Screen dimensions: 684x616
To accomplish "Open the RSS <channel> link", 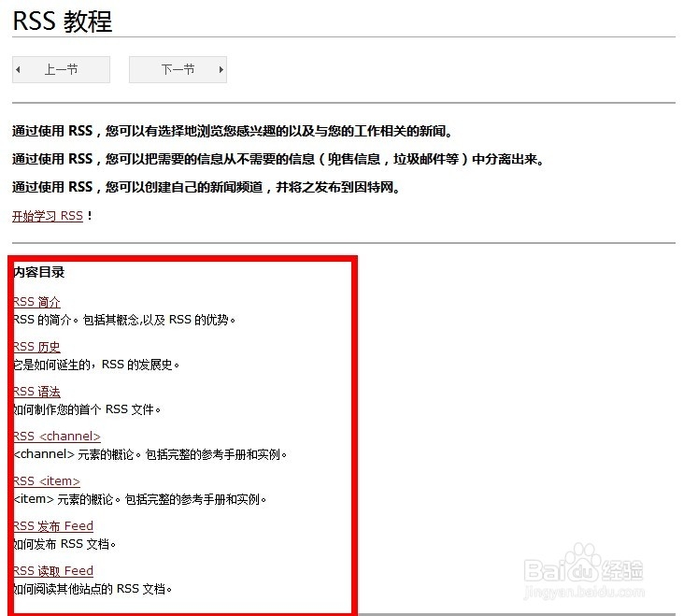I will tap(57, 437).
